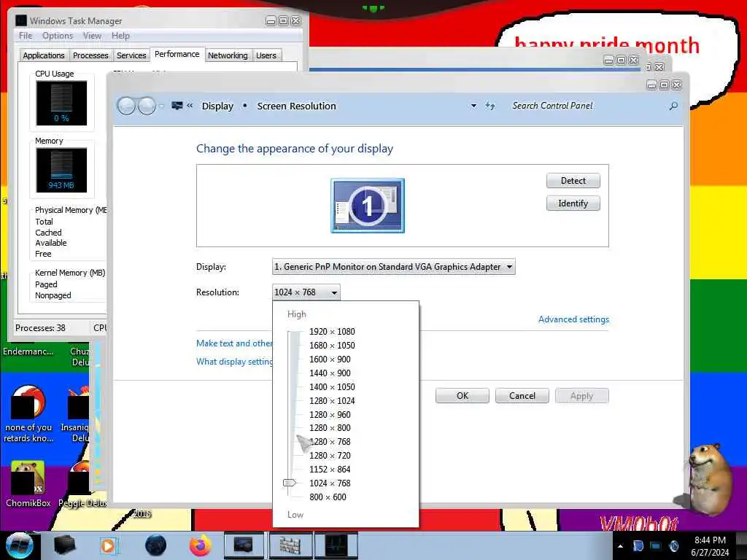Select 1280 × 1024 resolution

pyautogui.click(x=332, y=400)
